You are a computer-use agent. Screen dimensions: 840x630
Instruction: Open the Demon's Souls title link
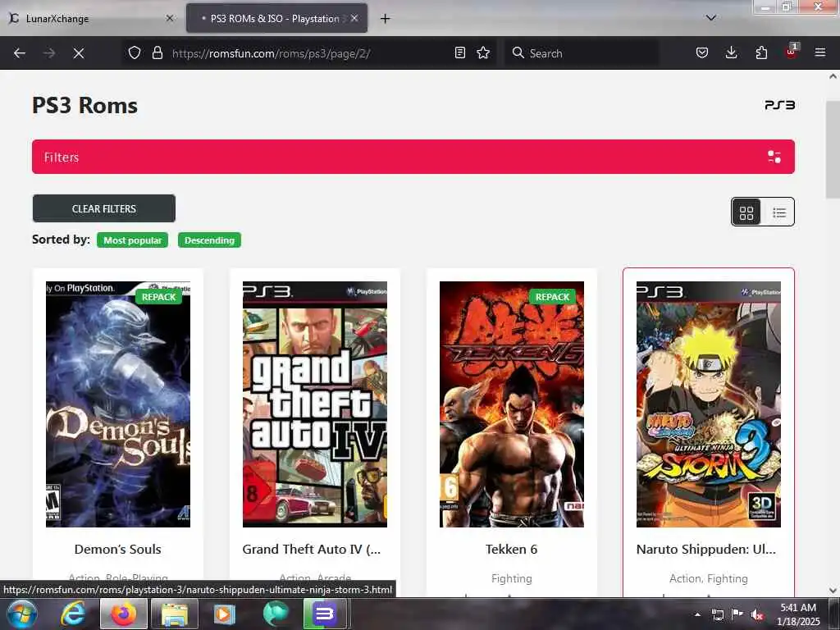pos(118,549)
